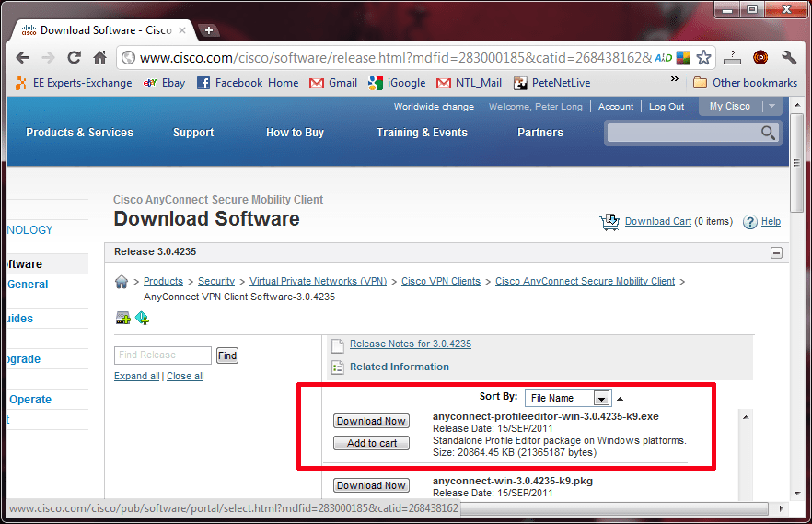The image size is (812, 524).
Task: Open Support menu
Action: pyautogui.click(x=193, y=133)
